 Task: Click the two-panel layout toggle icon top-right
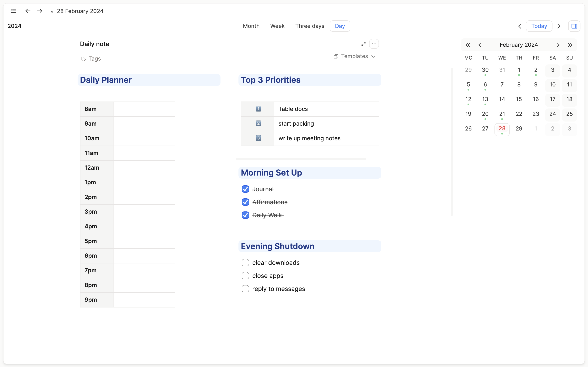click(574, 26)
